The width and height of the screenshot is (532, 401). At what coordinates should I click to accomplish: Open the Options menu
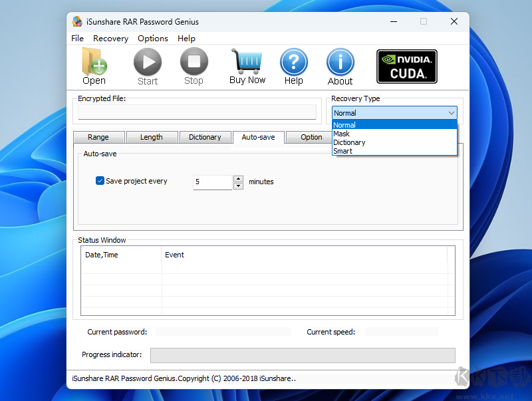[153, 38]
